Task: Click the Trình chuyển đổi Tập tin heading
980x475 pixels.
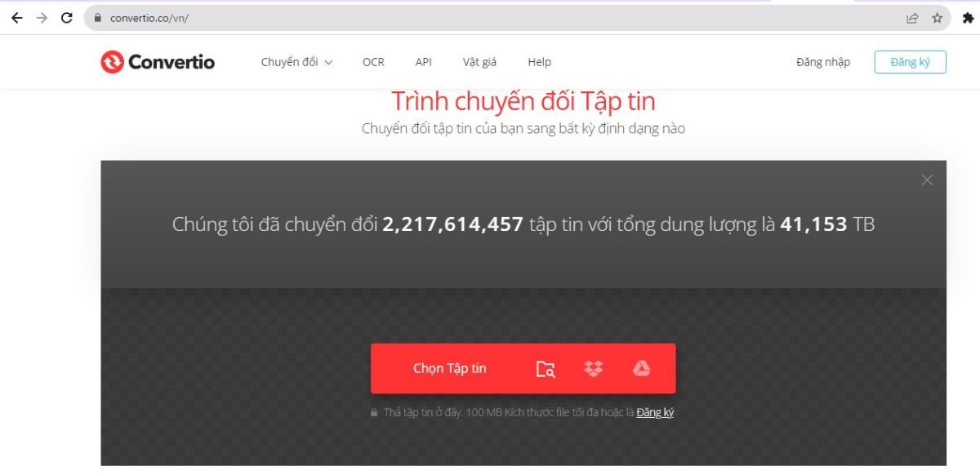Action: 523,101
